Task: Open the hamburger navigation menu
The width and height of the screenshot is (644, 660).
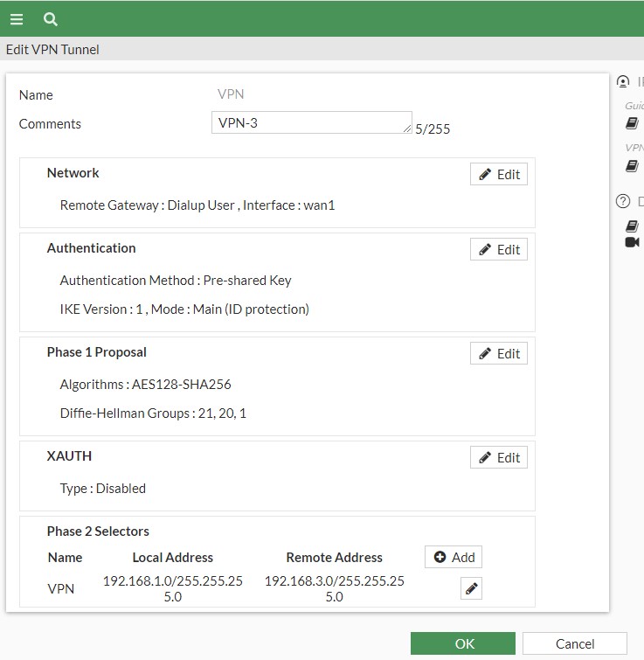Action: [17, 18]
